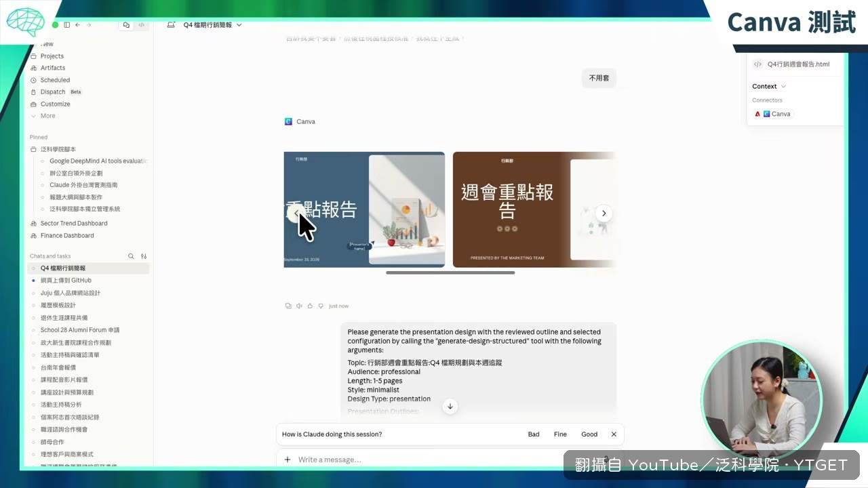This screenshot has width=868, height=488.
Task: Toggle the sidebar panel icon
Action: pyautogui.click(x=66, y=25)
